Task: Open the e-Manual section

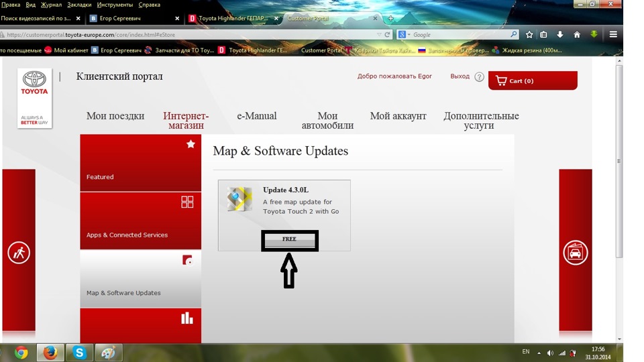Action: pos(257,116)
